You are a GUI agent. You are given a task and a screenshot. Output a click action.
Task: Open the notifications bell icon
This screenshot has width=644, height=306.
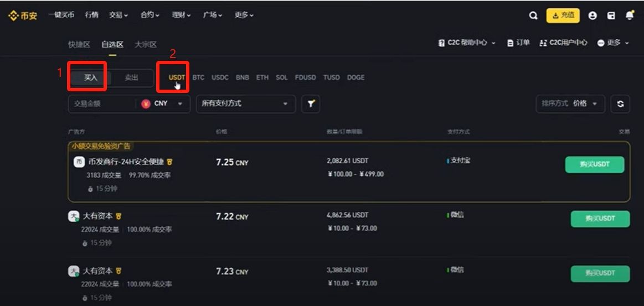click(629, 16)
